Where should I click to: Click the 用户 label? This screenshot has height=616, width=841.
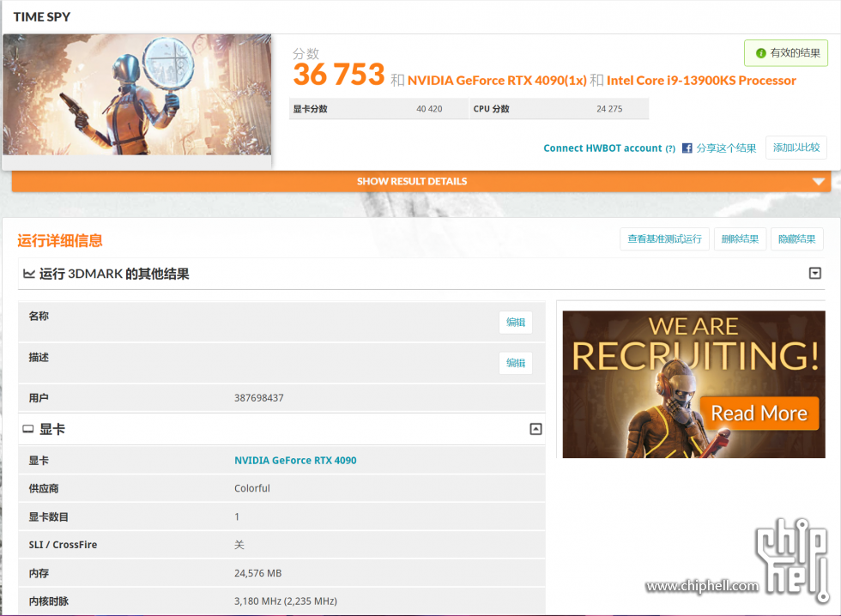(x=39, y=398)
